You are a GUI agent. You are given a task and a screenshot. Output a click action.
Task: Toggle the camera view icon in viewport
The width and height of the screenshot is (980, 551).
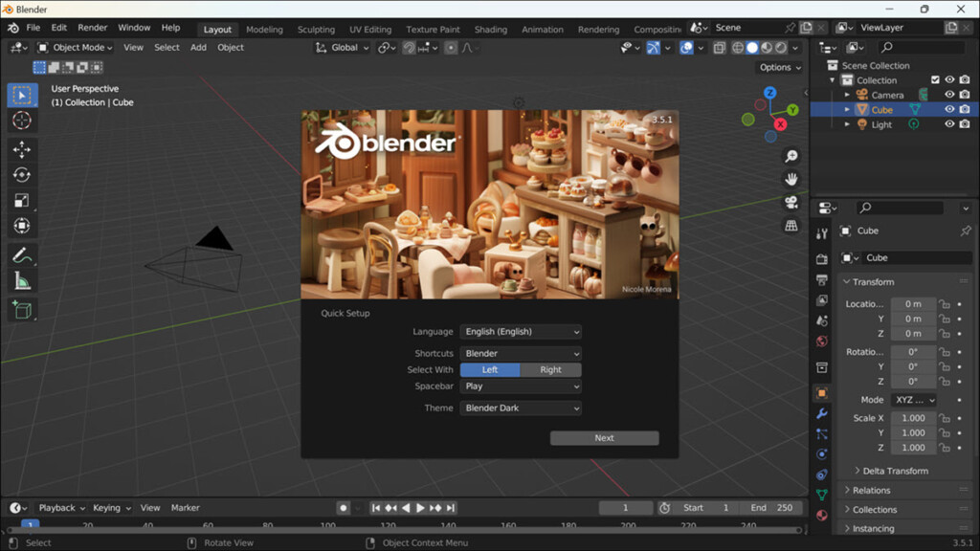[791, 202]
